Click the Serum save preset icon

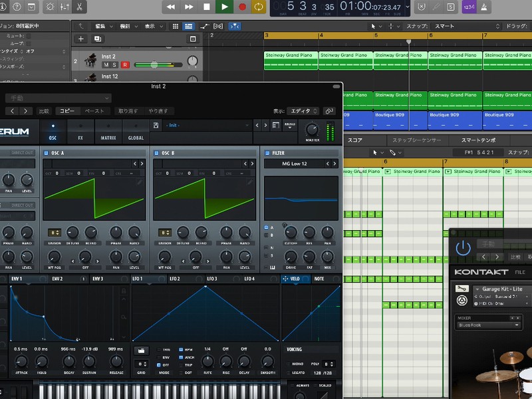click(x=156, y=125)
